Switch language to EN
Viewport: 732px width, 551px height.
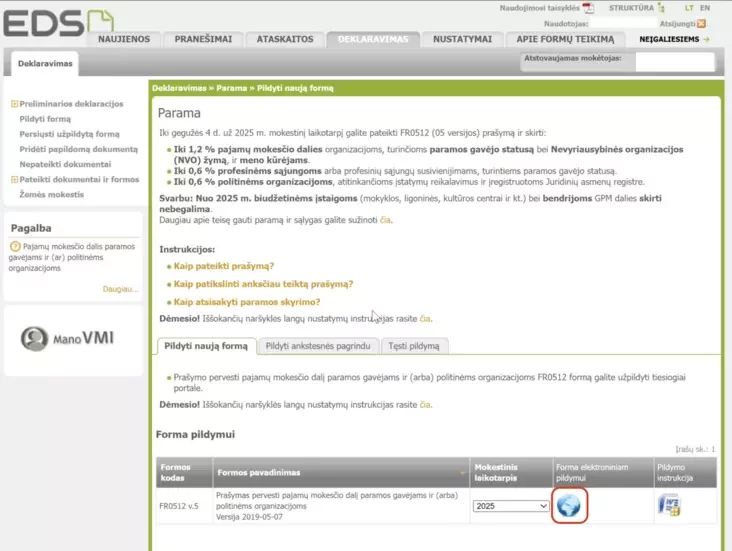pyautogui.click(x=705, y=8)
